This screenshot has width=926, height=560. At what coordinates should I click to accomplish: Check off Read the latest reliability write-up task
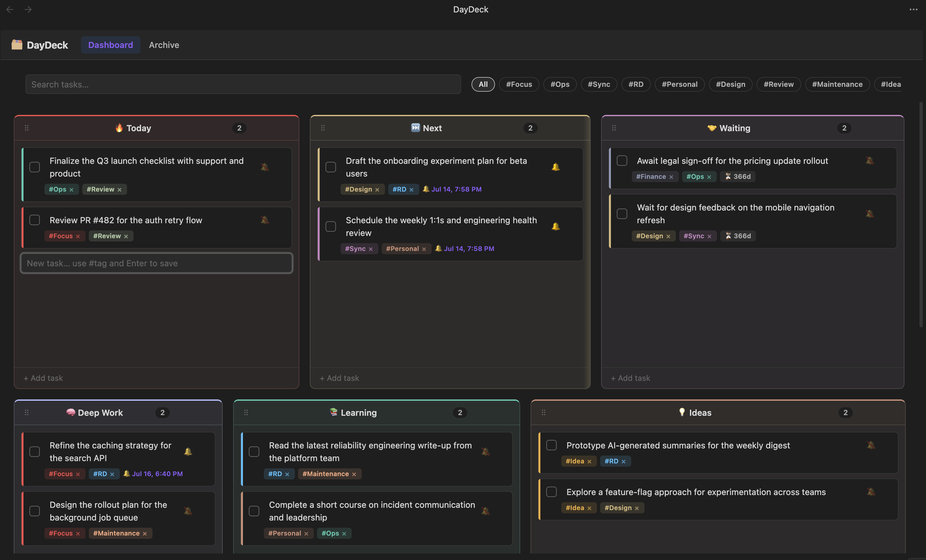point(254,451)
